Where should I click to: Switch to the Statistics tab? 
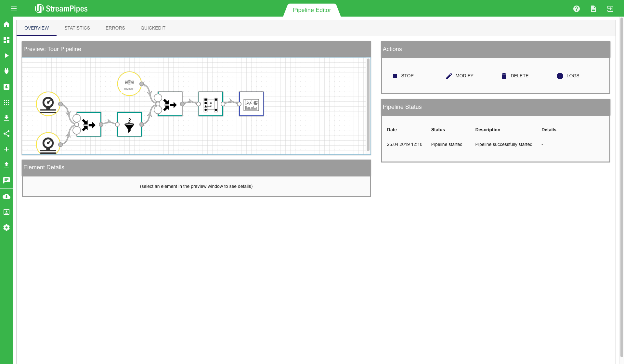[77, 28]
